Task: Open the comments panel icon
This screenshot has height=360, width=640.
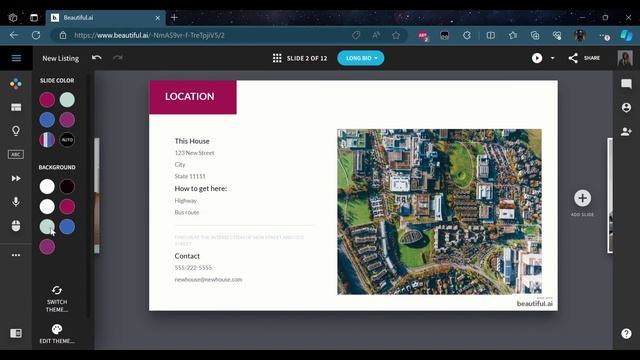Action: (626, 84)
